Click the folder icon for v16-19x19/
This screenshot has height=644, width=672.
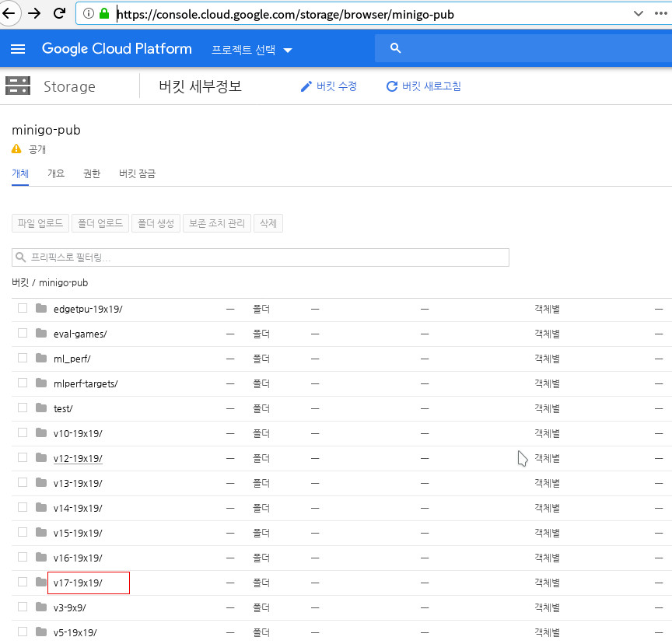pyautogui.click(x=41, y=557)
